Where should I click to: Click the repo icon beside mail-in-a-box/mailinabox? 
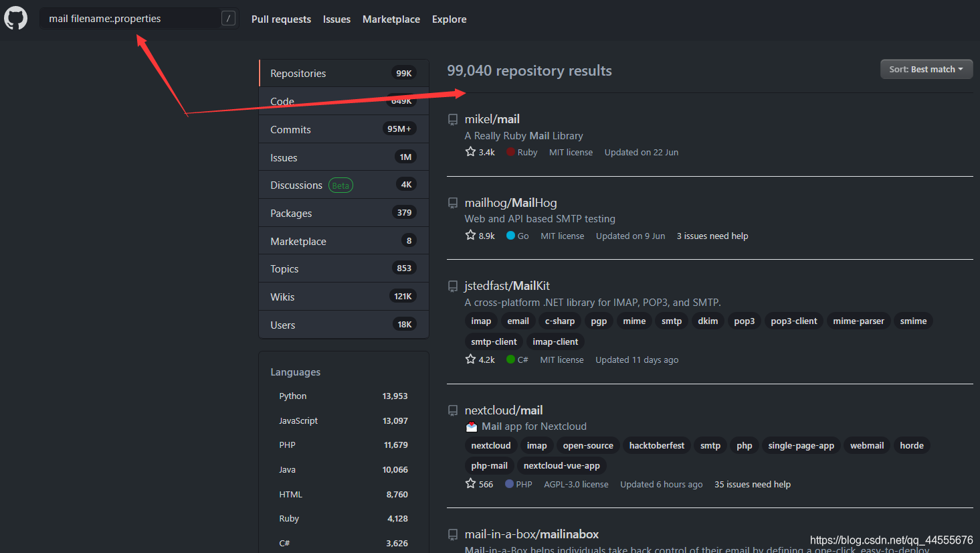click(x=453, y=535)
